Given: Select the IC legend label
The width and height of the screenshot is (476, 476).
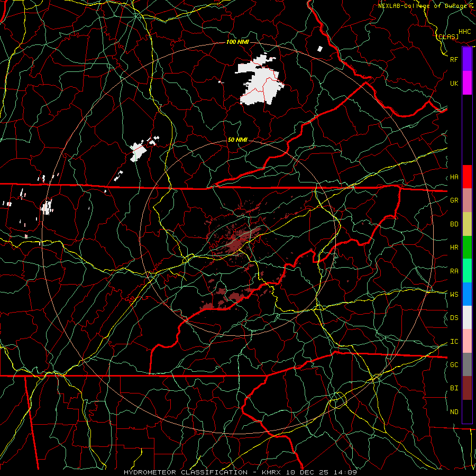Looking at the screenshot, I should 454,342.
